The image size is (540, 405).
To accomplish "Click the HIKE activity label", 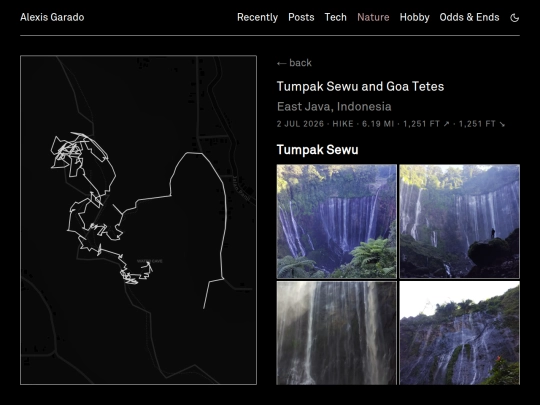I will (x=343, y=124).
